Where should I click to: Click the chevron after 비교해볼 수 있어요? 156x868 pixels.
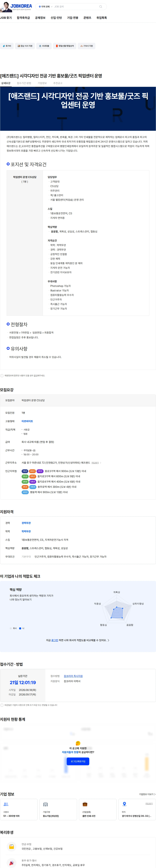coord(108,640)
